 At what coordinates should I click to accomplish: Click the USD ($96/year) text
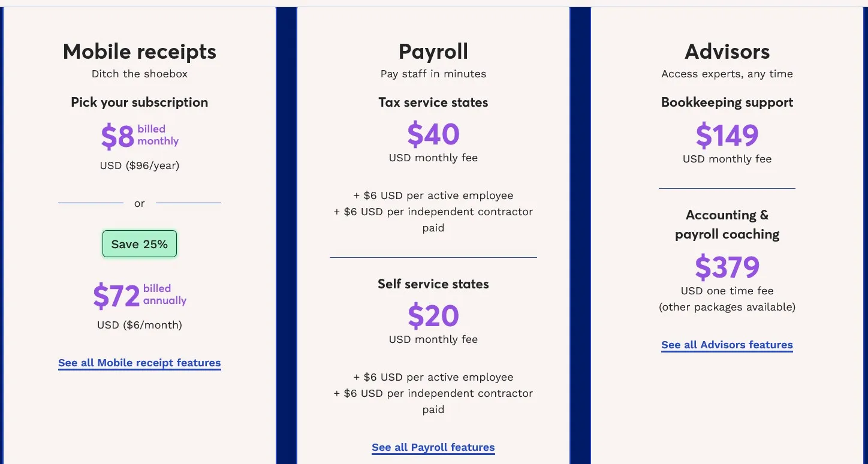140,165
